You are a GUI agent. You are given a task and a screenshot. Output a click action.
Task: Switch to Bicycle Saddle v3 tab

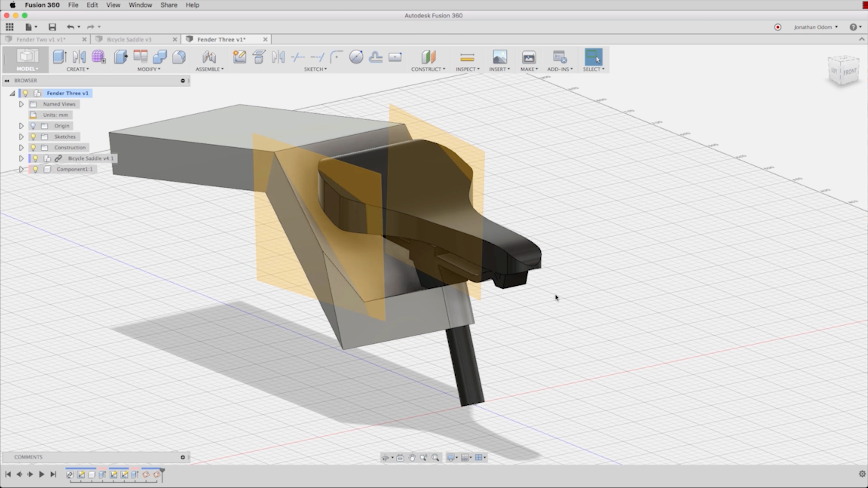[x=129, y=39]
